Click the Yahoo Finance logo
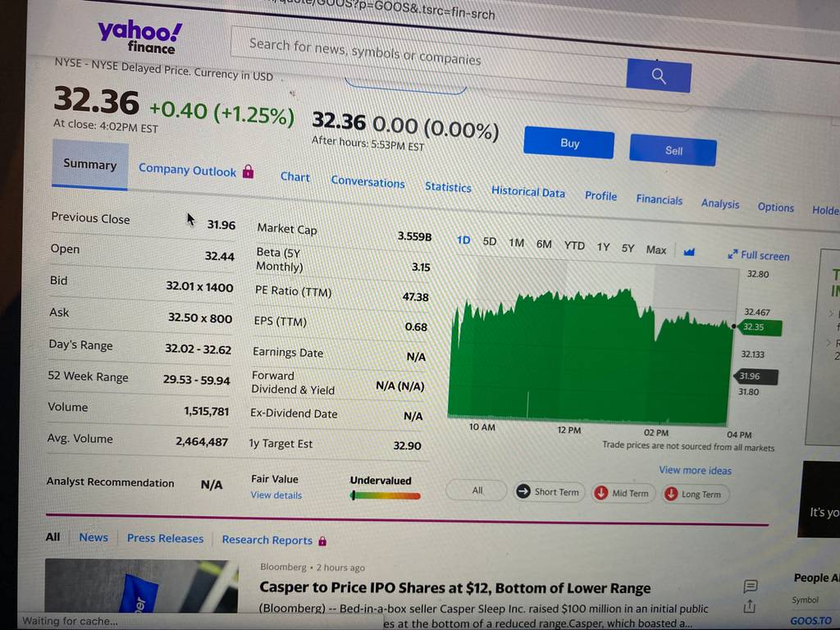840x630 pixels. pyautogui.click(x=139, y=36)
